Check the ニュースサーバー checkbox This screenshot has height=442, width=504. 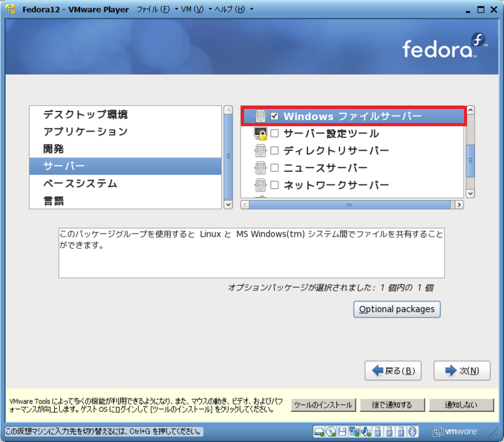[274, 167]
